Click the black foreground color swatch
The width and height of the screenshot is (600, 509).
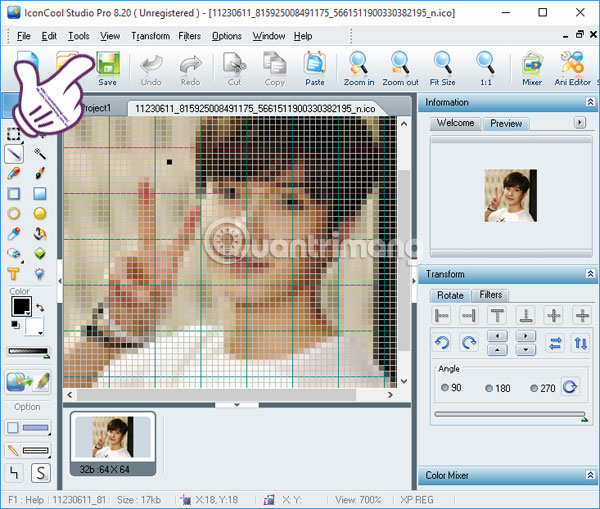20,306
